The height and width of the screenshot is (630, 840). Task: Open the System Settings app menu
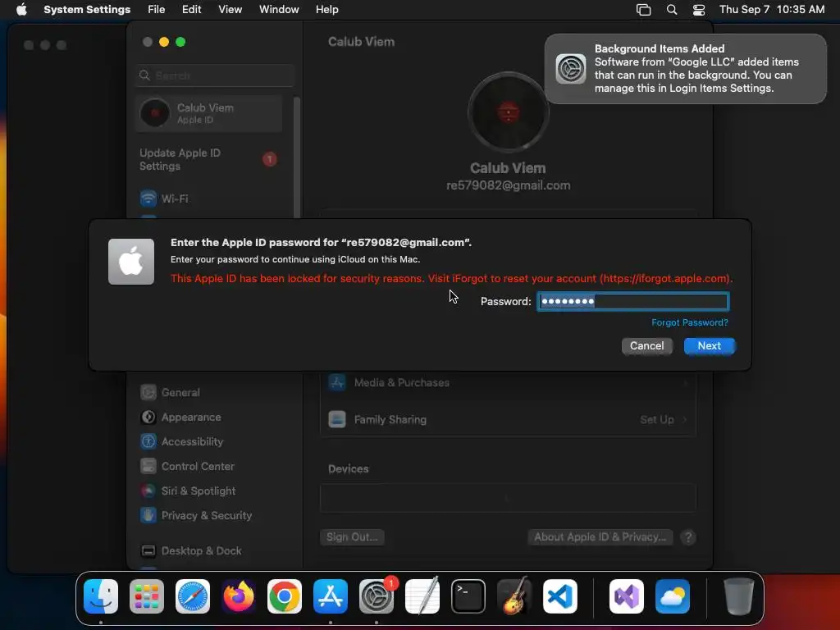pyautogui.click(x=87, y=10)
